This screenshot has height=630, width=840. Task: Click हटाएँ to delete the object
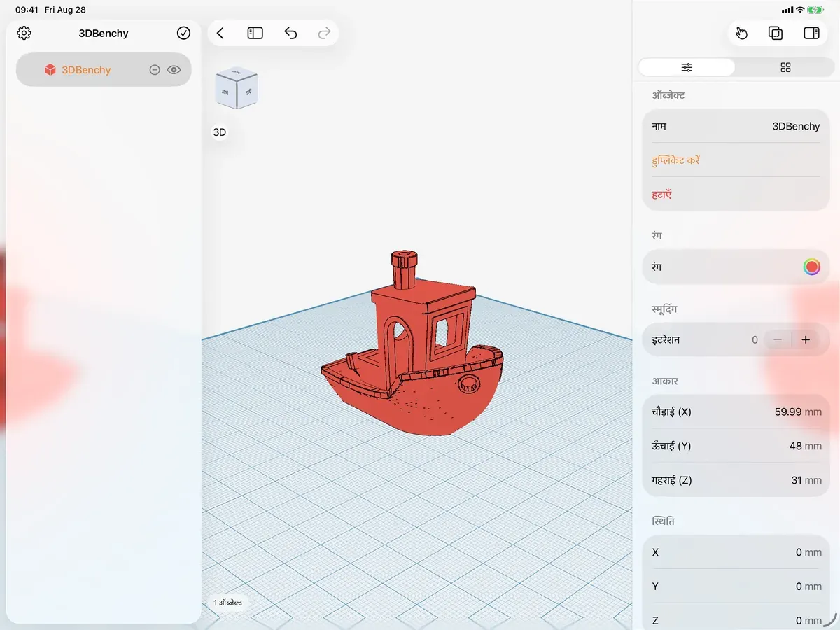click(661, 195)
